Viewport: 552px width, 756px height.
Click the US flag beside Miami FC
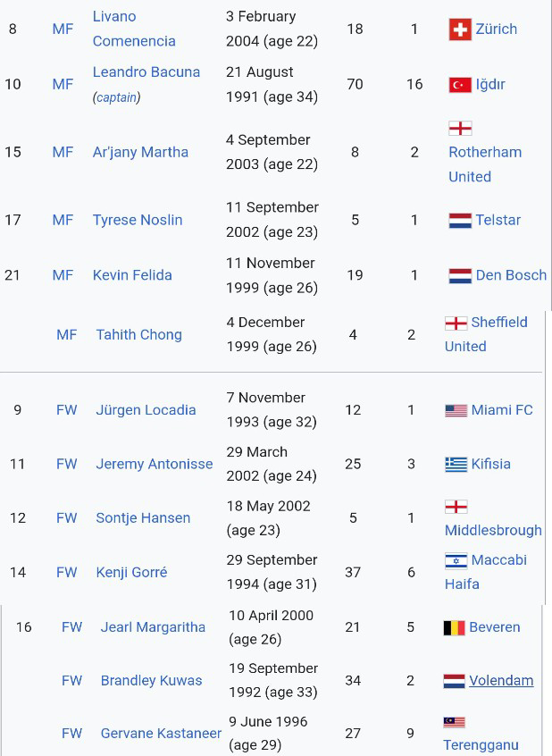click(456, 411)
